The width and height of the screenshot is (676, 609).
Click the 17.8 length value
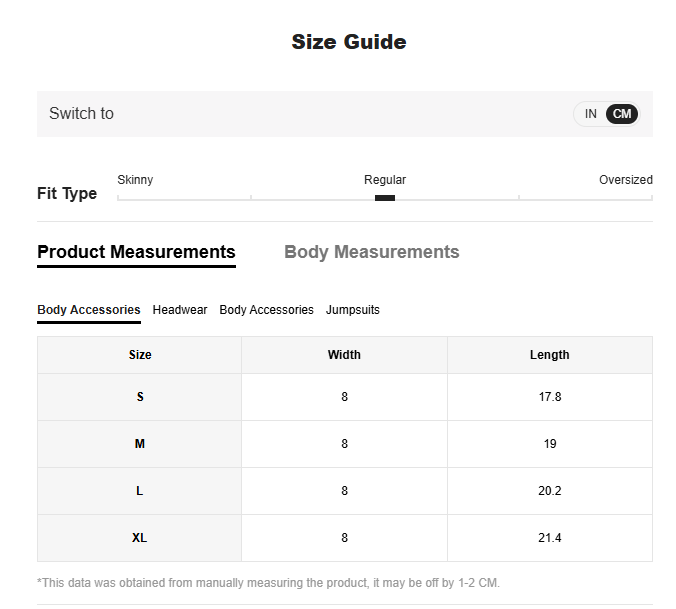pyautogui.click(x=549, y=397)
